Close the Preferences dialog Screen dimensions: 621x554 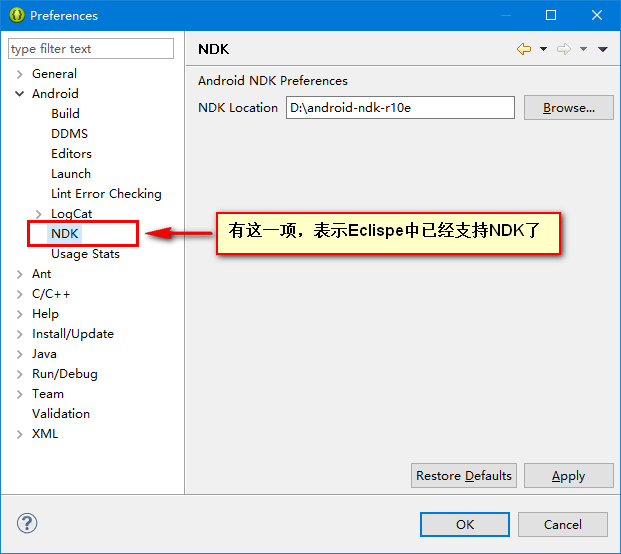(597, 15)
